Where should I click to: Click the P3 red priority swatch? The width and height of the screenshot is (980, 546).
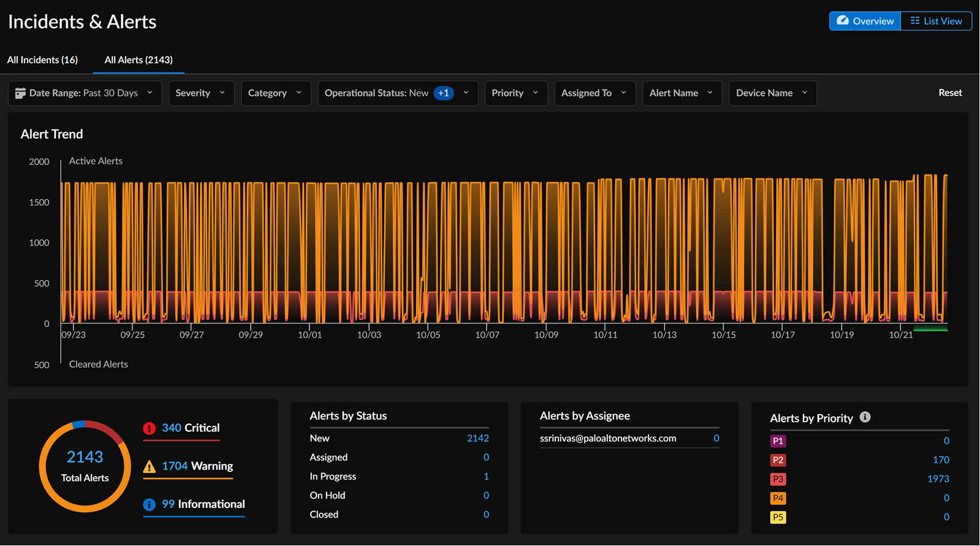778,479
